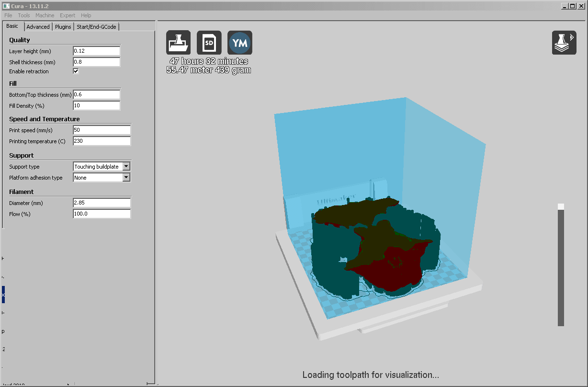Switch to the Advanced tab
Image resolution: width=588 pixels, height=387 pixels.
pyautogui.click(x=38, y=27)
